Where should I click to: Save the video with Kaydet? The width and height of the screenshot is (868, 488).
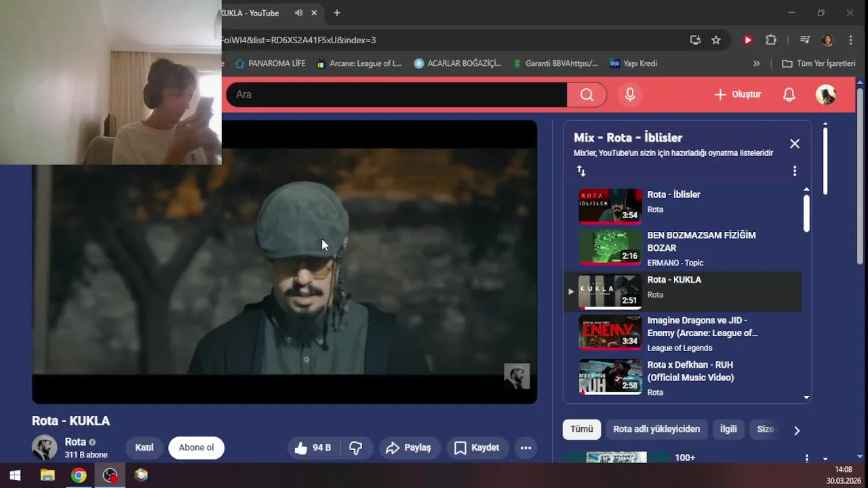477,448
